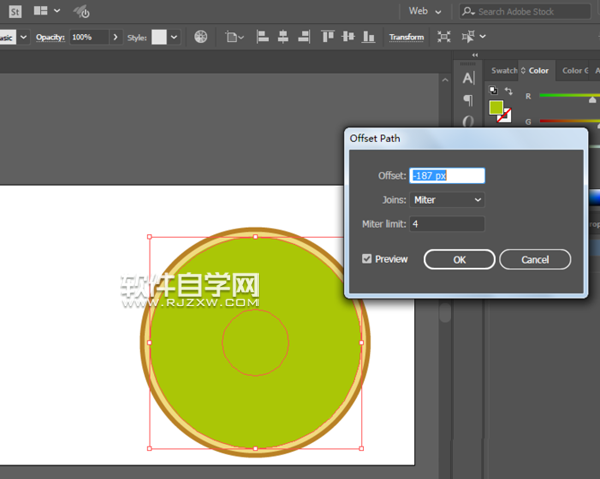Expand the Style dropdown arrow
The width and height of the screenshot is (600, 479).
(x=175, y=37)
